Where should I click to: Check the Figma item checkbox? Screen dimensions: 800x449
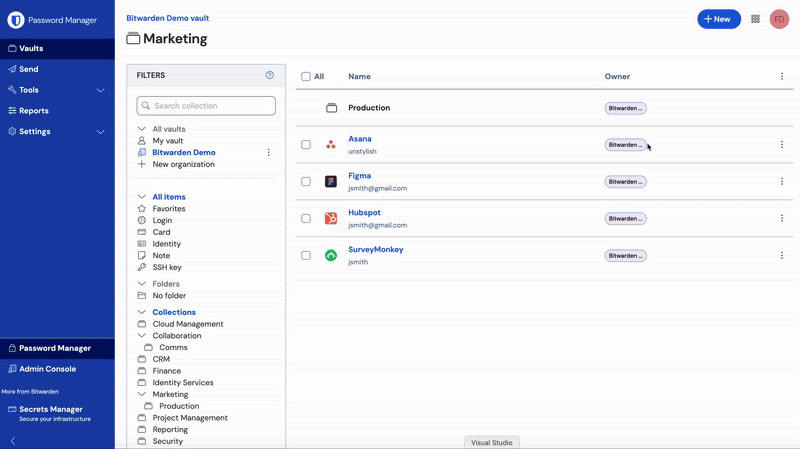pos(306,182)
